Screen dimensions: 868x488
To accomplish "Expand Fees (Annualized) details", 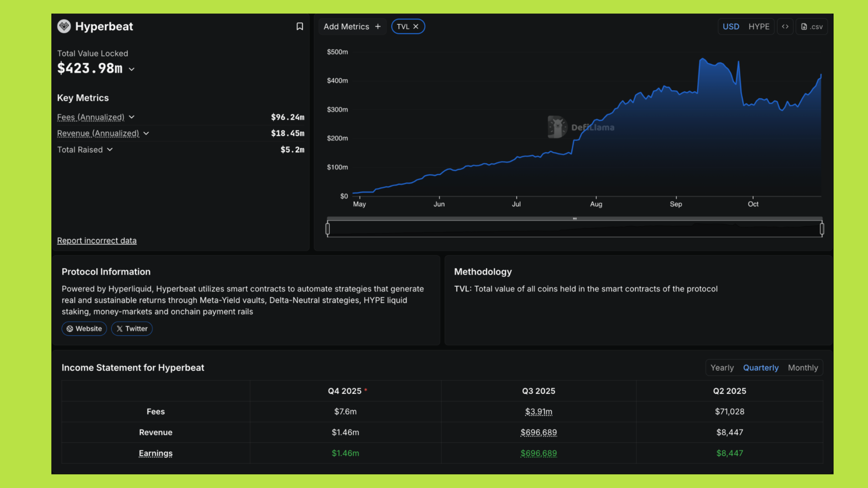I will point(132,117).
